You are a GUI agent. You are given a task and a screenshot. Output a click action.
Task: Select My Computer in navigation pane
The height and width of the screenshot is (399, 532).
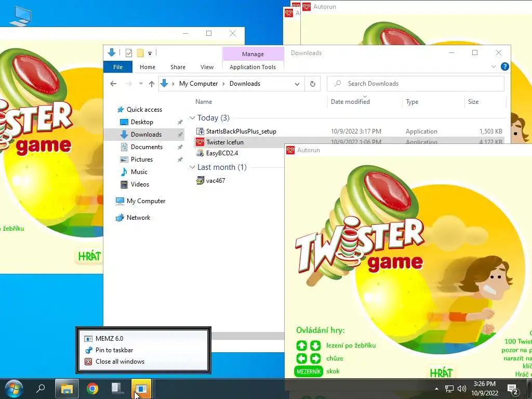(x=146, y=201)
